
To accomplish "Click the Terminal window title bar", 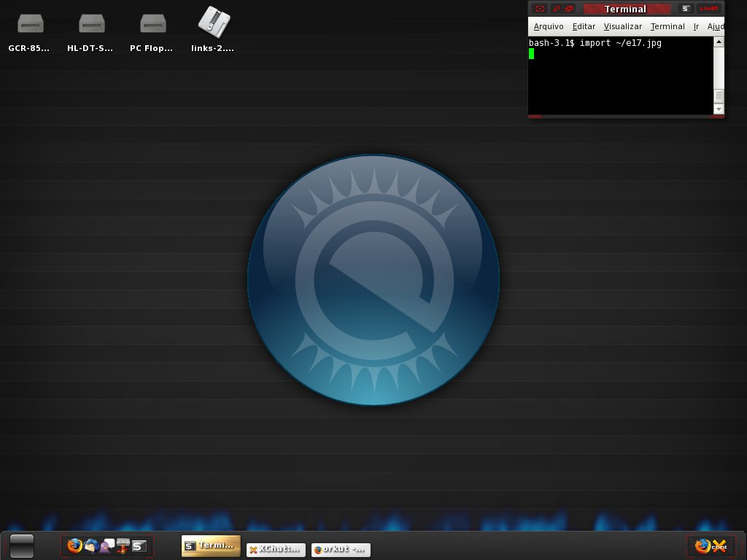I will [626, 9].
